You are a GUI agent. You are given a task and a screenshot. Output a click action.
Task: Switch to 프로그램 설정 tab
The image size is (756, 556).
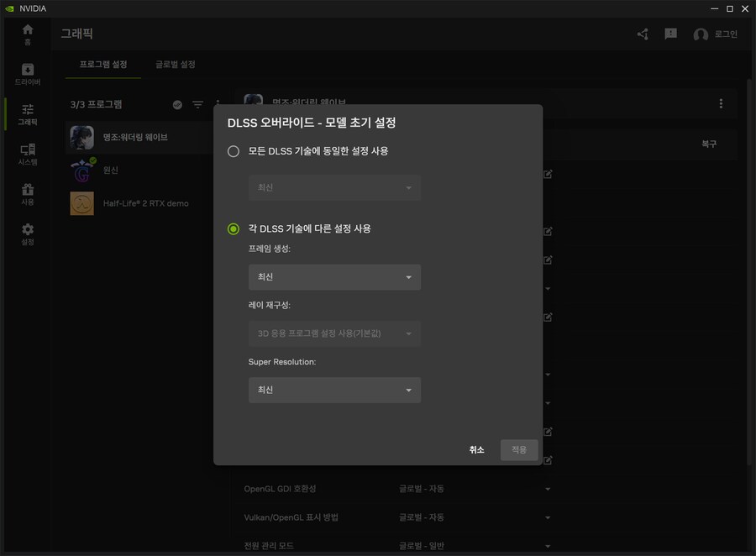(103, 65)
